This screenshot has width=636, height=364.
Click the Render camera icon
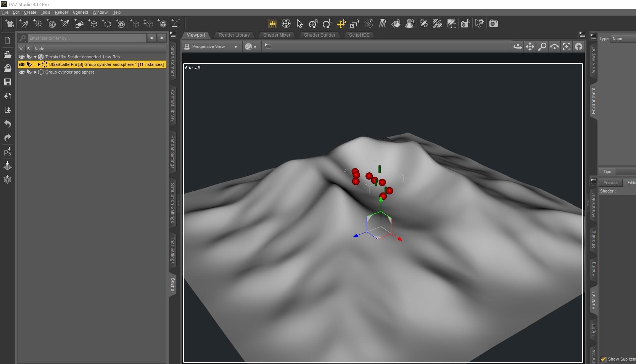[494, 24]
